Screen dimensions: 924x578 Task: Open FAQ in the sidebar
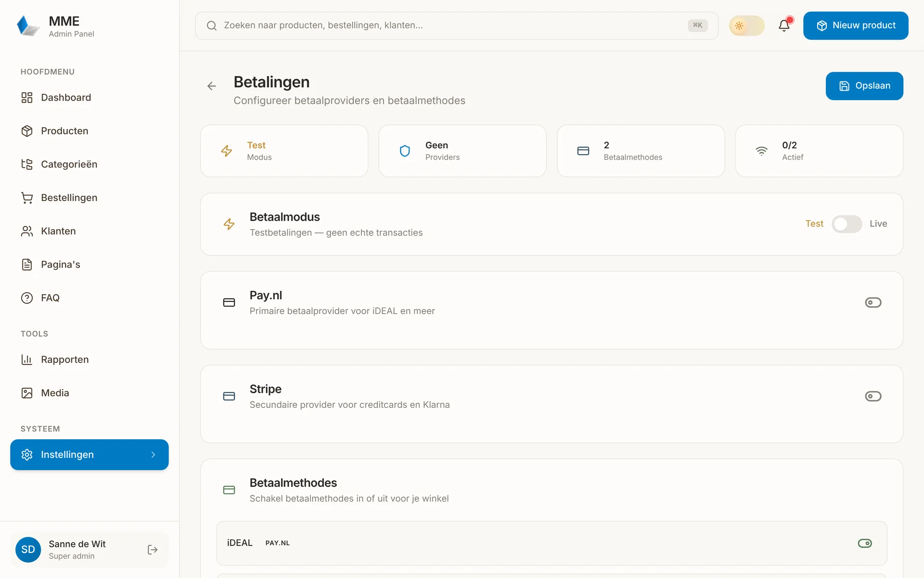point(90,298)
